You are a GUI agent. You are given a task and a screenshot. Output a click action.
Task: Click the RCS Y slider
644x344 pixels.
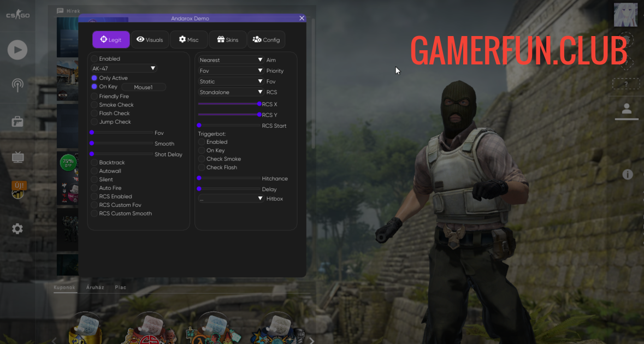click(x=229, y=115)
